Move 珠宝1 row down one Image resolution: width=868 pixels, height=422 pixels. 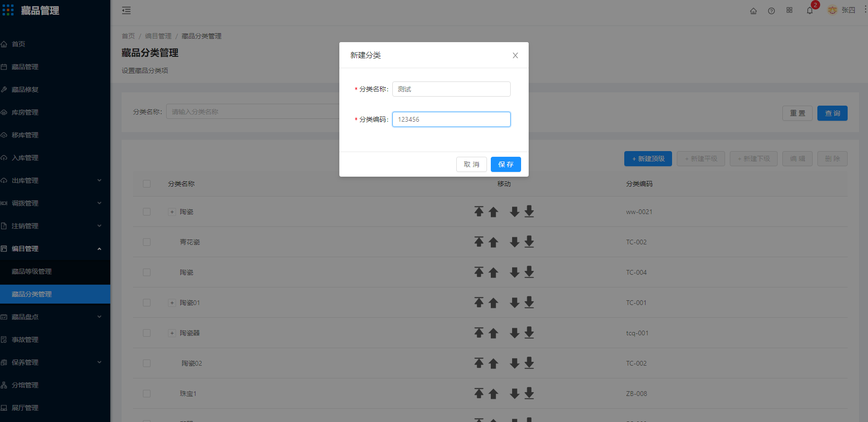tap(514, 394)
